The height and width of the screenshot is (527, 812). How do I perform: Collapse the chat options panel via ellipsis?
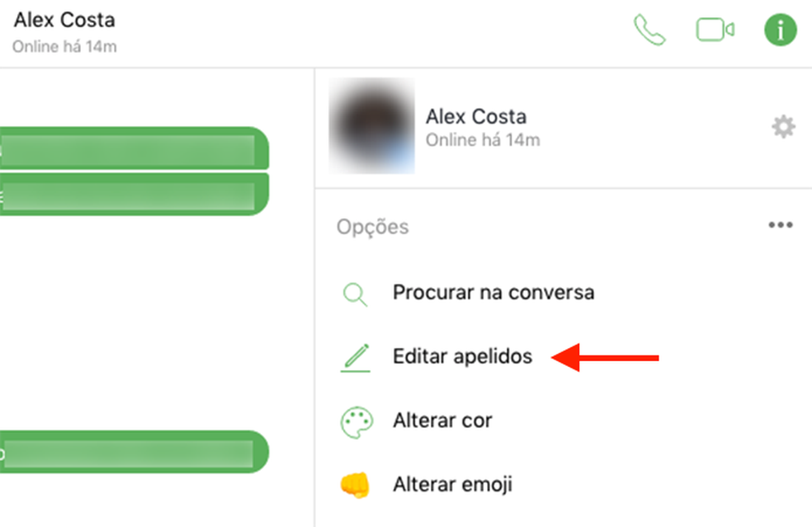(x=781, y=224)
